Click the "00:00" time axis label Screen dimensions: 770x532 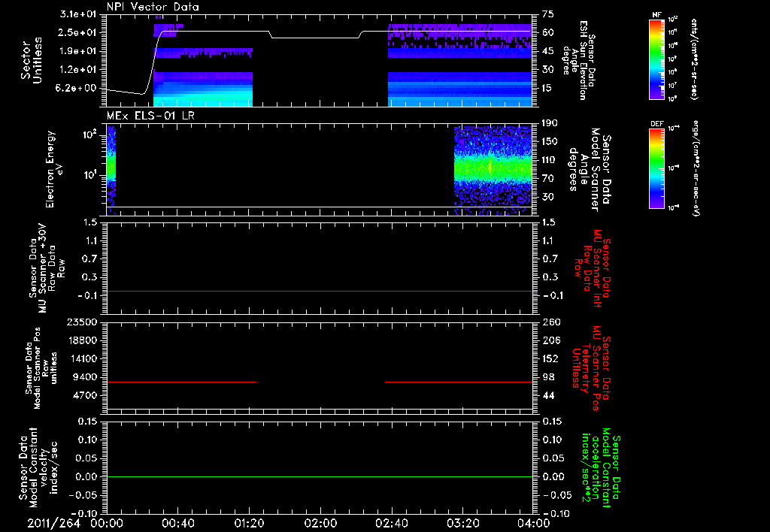pyautogui.click(x=106, y=523)
